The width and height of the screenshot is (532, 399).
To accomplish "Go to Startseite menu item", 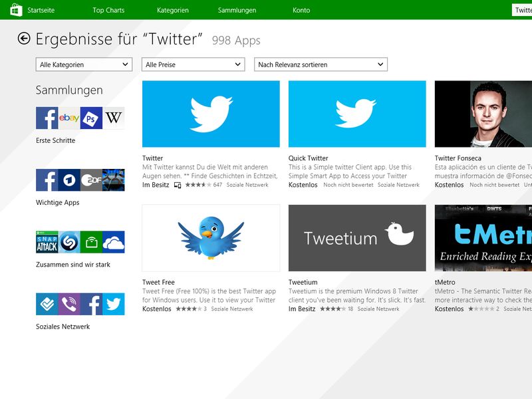I will (41, 10).
